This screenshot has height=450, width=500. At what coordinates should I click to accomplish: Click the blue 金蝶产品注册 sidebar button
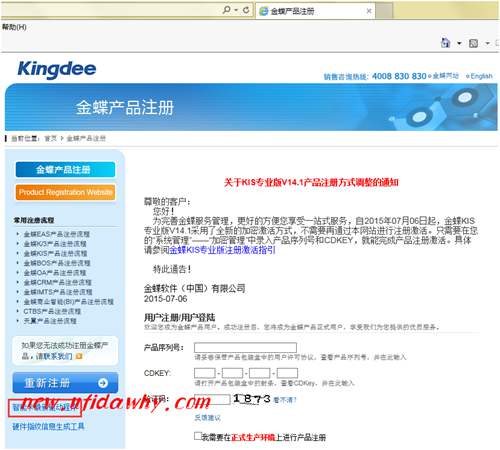tap(65, 170)
